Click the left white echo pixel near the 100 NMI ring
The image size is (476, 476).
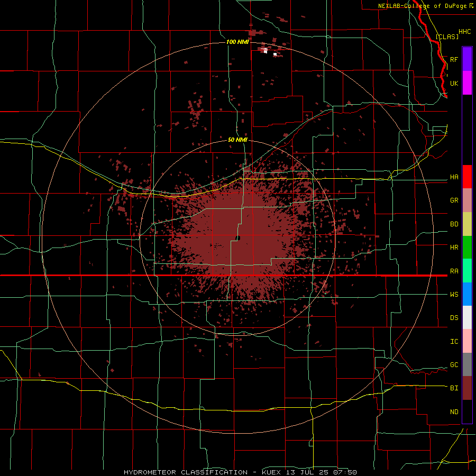pos(266,51)
